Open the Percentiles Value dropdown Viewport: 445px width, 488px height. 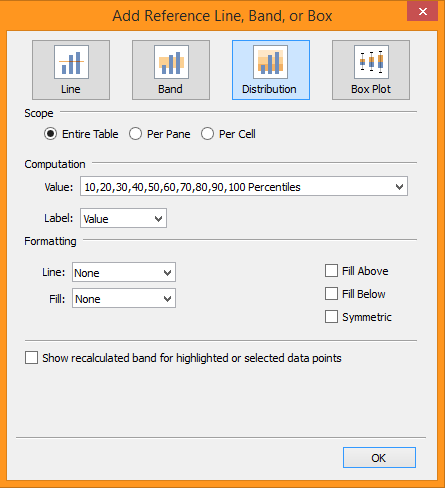[x=244, y=186]
